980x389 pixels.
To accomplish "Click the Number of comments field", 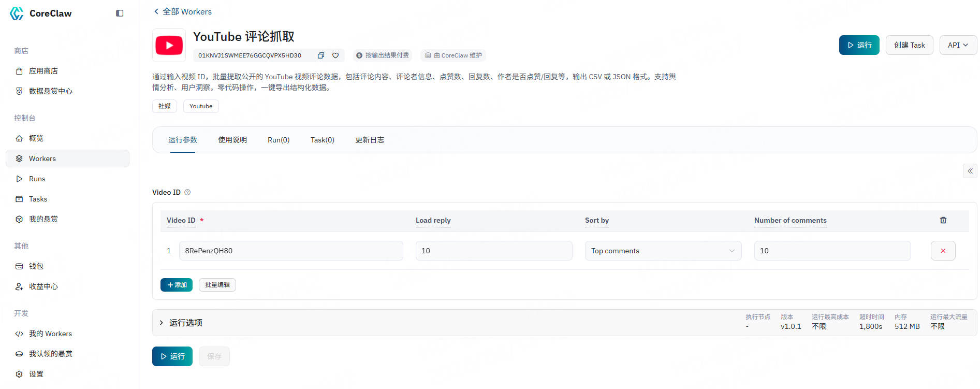I will coord(831,251).
